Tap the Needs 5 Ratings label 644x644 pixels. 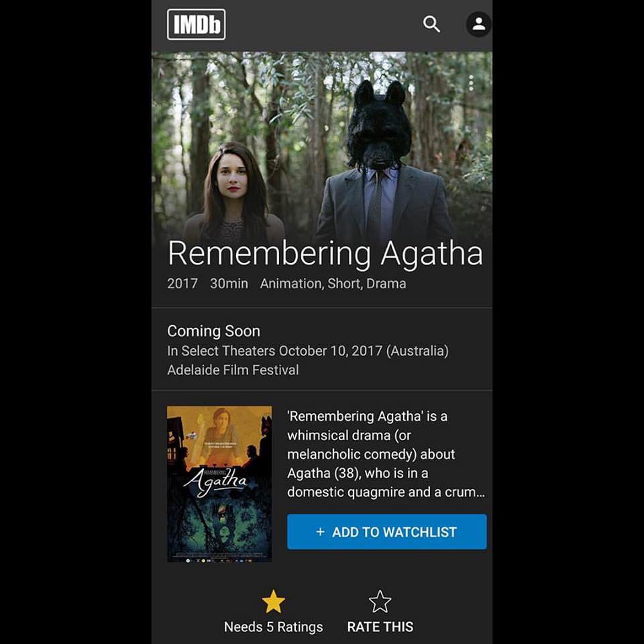coord(274,627)
